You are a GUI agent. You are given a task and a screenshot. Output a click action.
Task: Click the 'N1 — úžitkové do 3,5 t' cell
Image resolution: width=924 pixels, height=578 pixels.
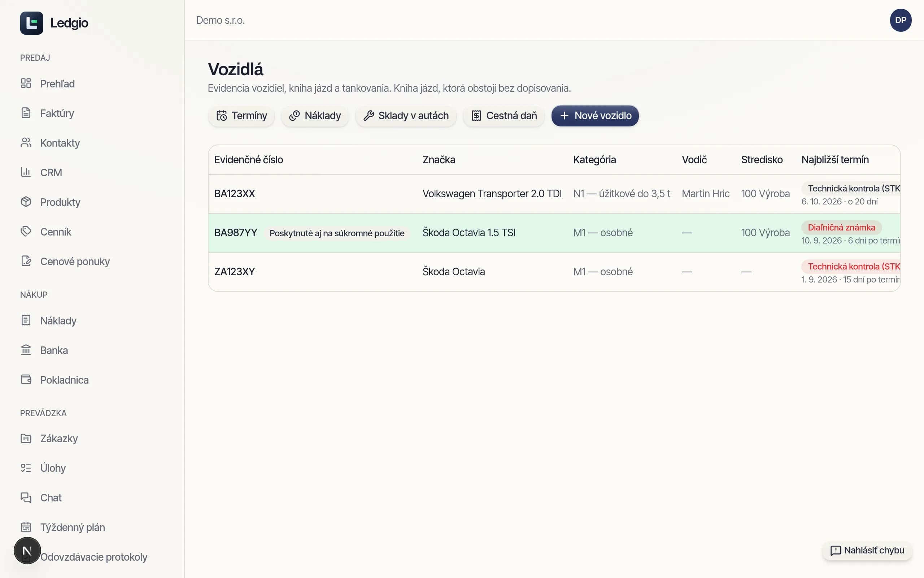[622, 194]
